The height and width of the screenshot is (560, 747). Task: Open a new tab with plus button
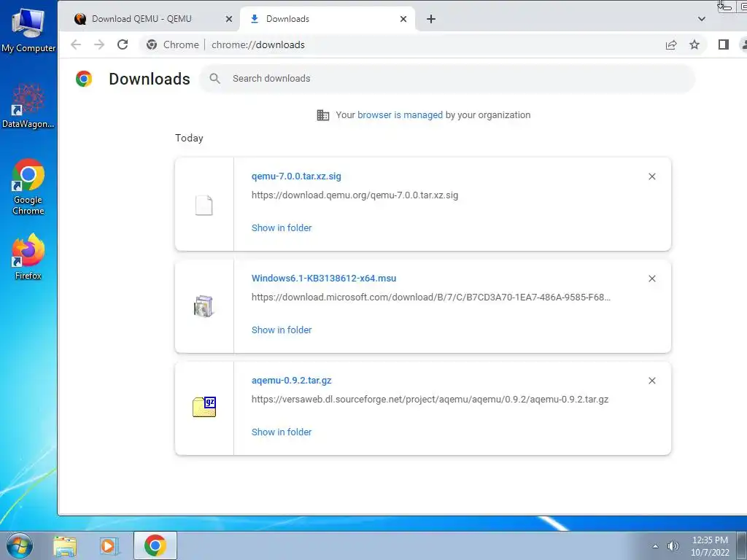pos(430,19)
